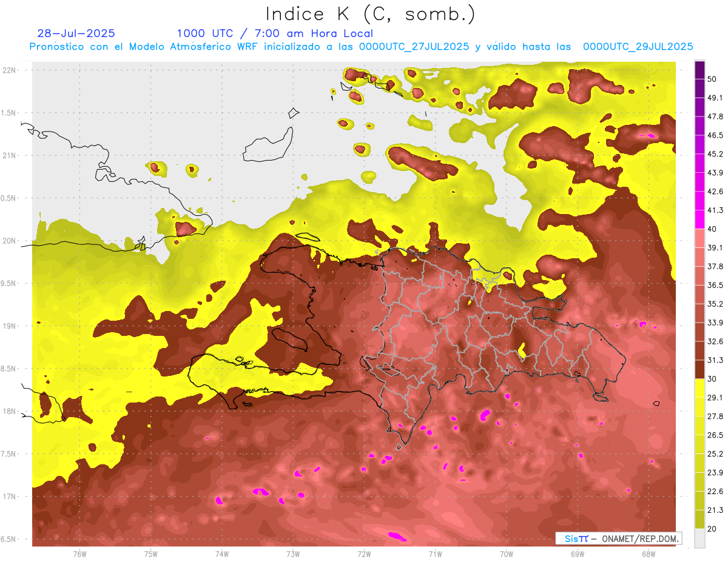This screenshot has height=562, width=728.
Task: Click the '35.2' colorbar label
Action: click(716, 304)
